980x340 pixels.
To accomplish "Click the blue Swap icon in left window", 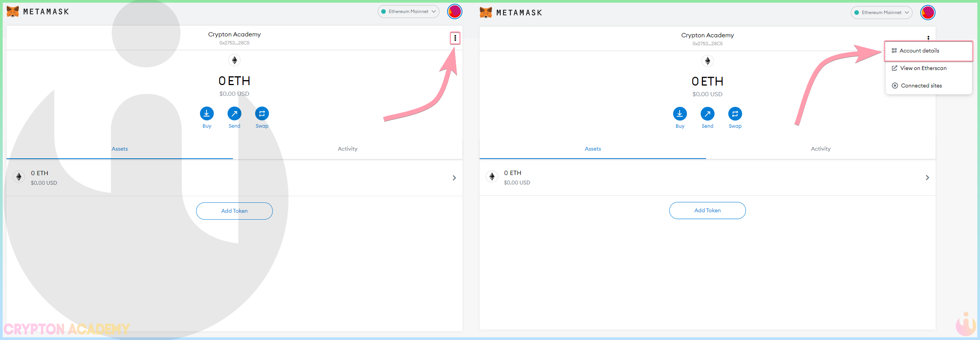I will click(x=262, y=113).
